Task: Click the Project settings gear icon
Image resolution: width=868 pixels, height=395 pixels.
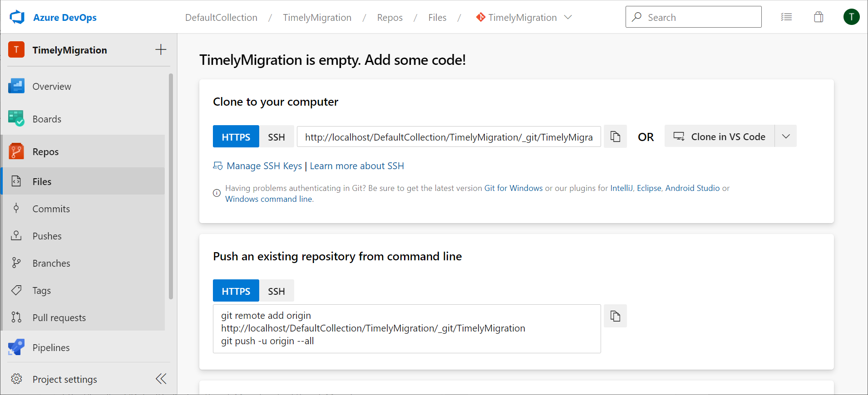Action: (x=16, y=379)
